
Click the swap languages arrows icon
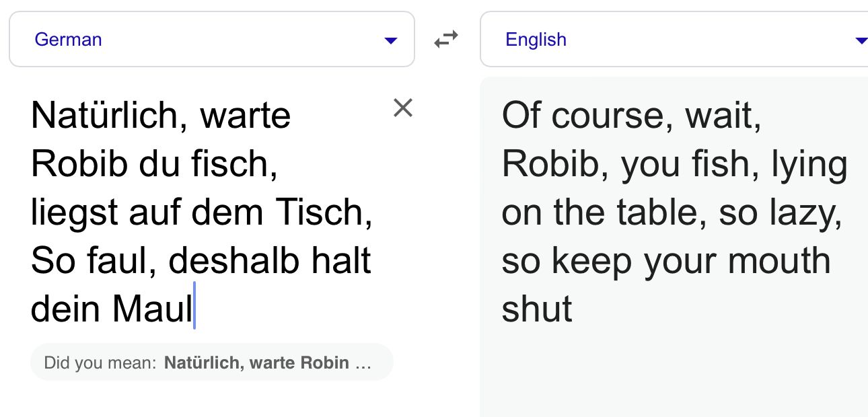click(x=445, y=40)
